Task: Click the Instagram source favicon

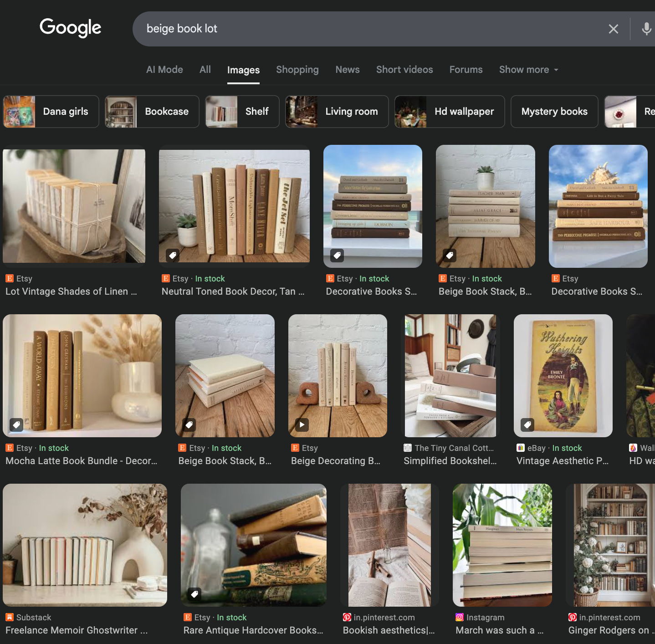Action: [x=460, y=617]
